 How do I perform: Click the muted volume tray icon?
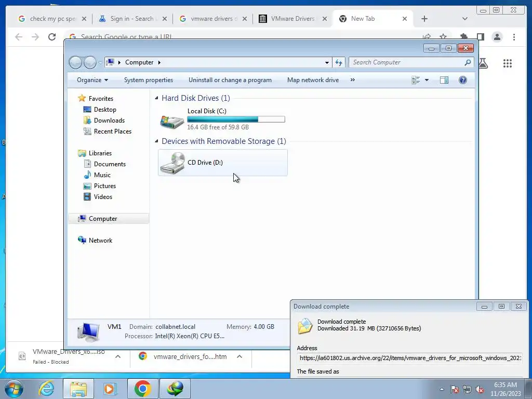480,390
